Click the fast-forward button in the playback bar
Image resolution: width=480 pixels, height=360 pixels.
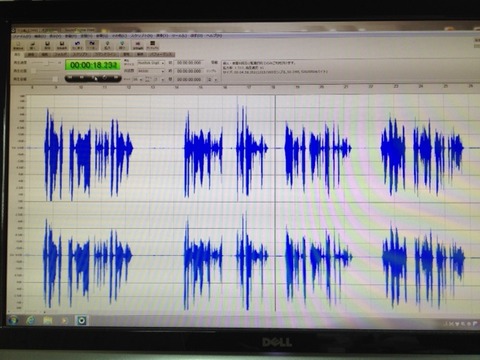[x=116, y=78]
